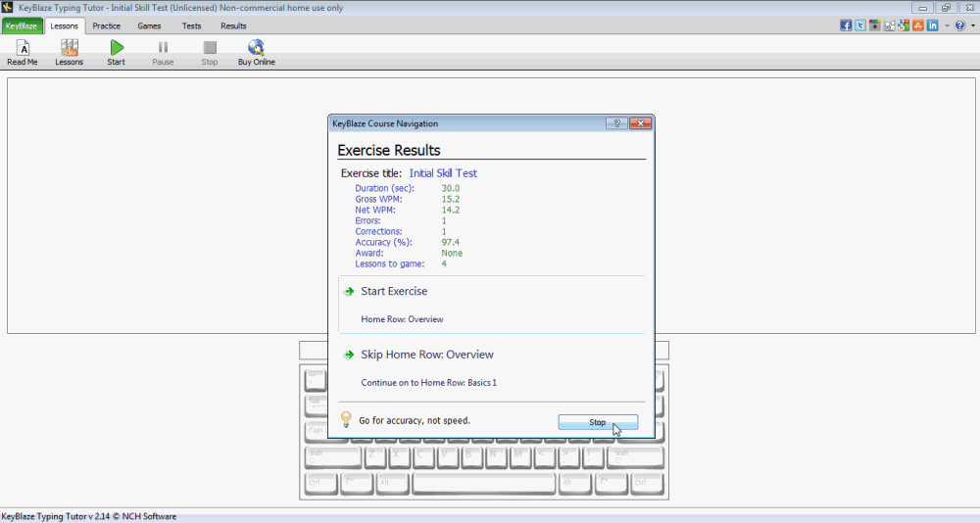Click the on-screen keyboard spacebar key
The height and width of the screenshot is (523, 980).
click(484, 484)
